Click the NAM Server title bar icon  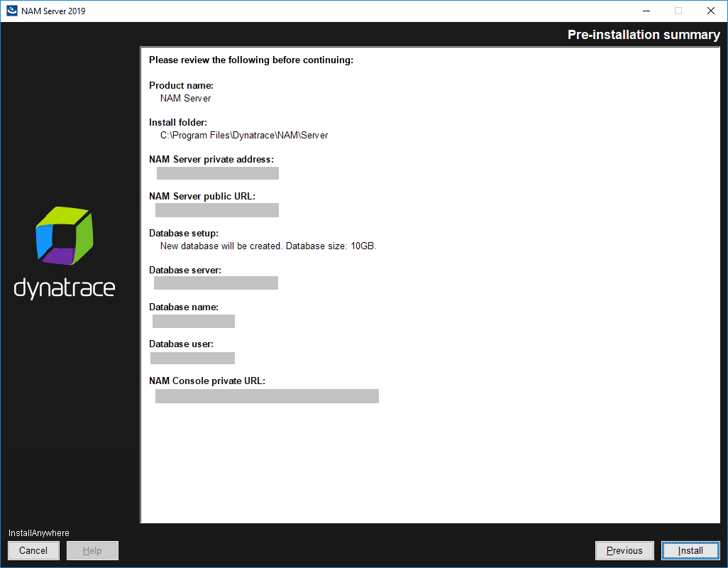pos(11,11)
